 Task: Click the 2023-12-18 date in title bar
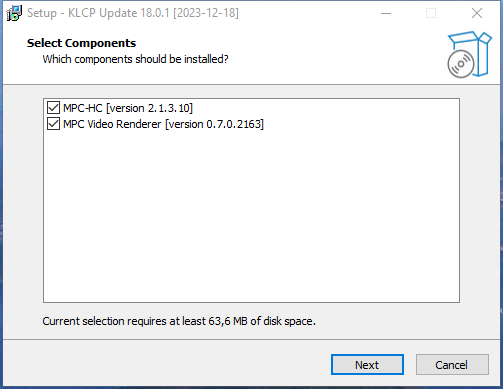point(206,13)
